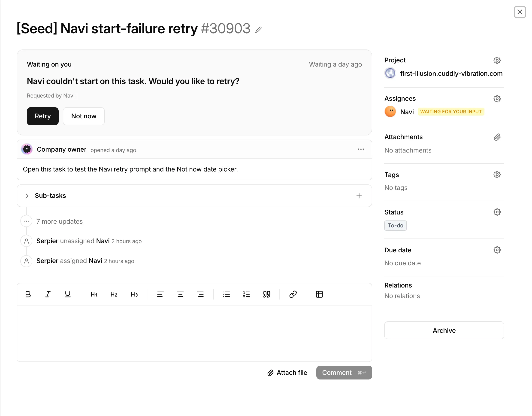Click Company owner avatar
This screenshot has height=416, width=532.
point(27,149)
